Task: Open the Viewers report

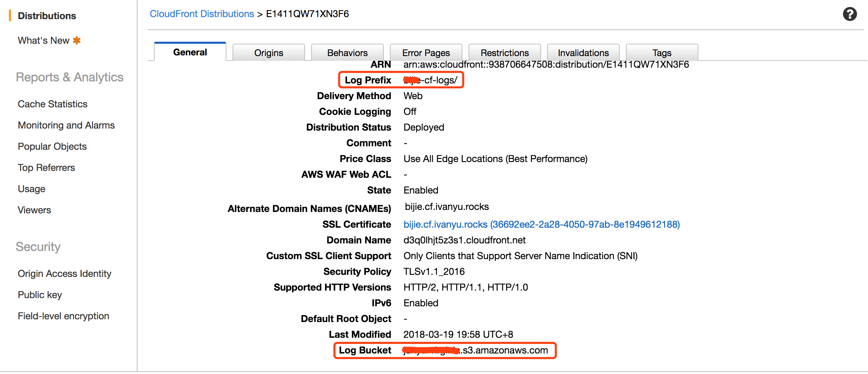Action: click(34, 210)
